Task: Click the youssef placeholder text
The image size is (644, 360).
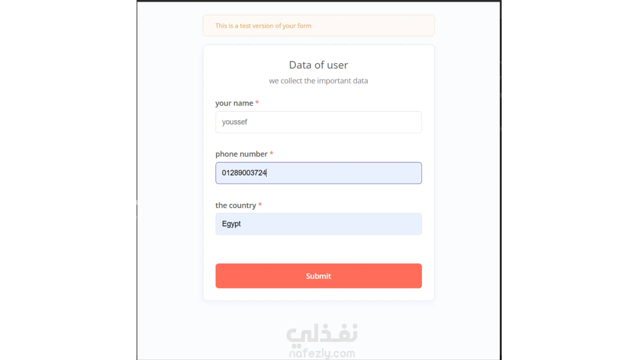Action: pyautogui.click(x=234, y=122)
